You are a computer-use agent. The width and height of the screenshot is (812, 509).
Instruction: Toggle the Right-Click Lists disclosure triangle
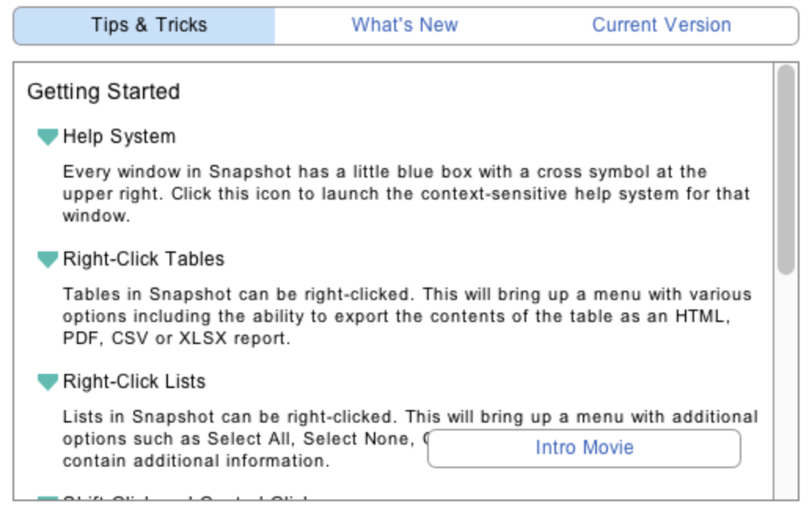coord(48,382)
